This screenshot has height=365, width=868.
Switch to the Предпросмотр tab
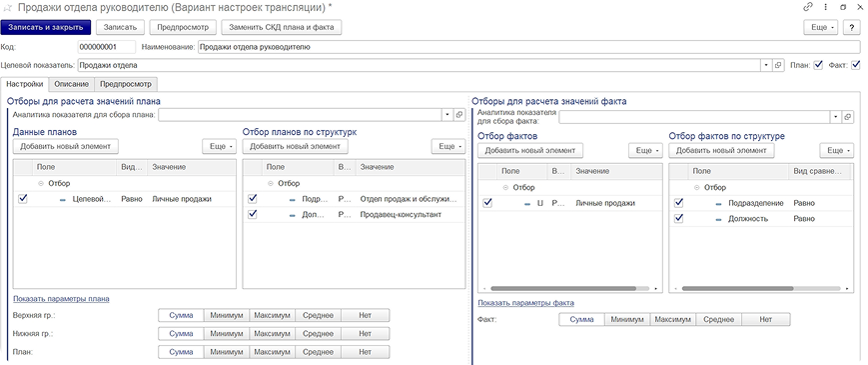coord(126,84)
